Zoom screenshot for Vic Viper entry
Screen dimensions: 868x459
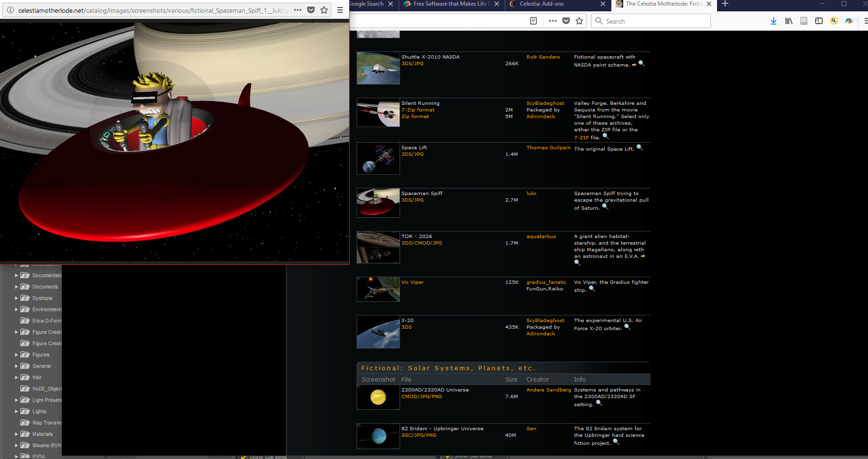coord(592,289)
